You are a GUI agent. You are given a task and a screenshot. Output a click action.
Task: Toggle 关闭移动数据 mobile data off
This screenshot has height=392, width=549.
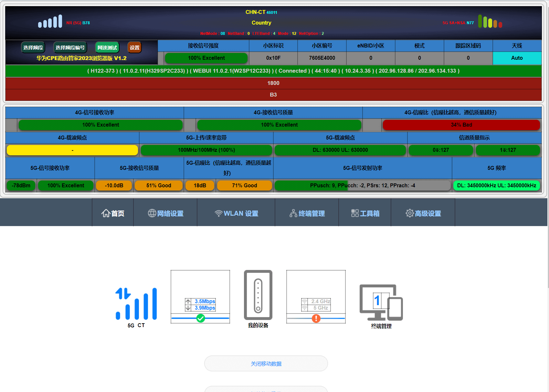[266, 364]
